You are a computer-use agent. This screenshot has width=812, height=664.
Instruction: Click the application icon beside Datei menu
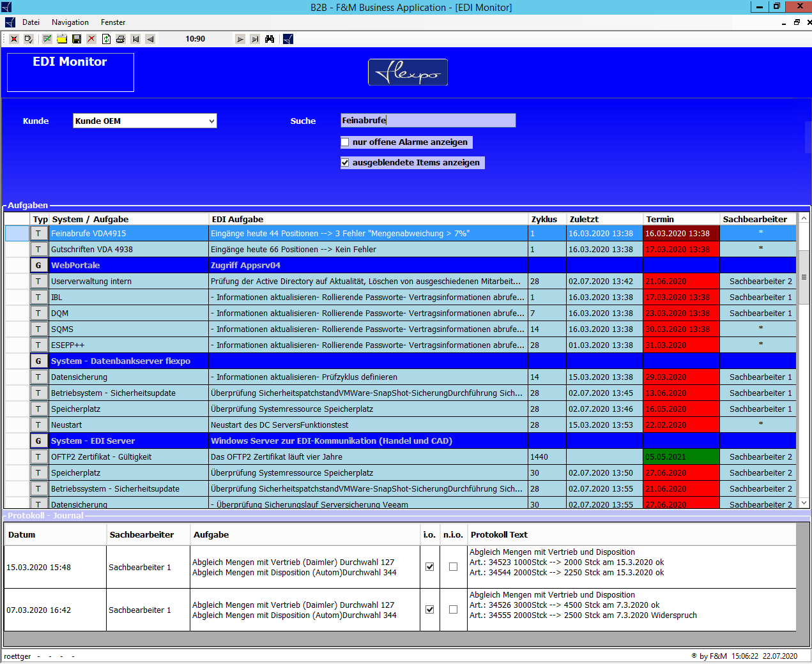(x=10, y=22)
